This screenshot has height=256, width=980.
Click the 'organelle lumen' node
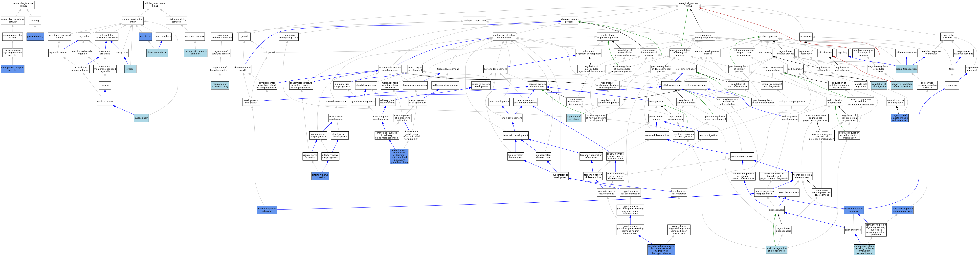click(58, 52)
